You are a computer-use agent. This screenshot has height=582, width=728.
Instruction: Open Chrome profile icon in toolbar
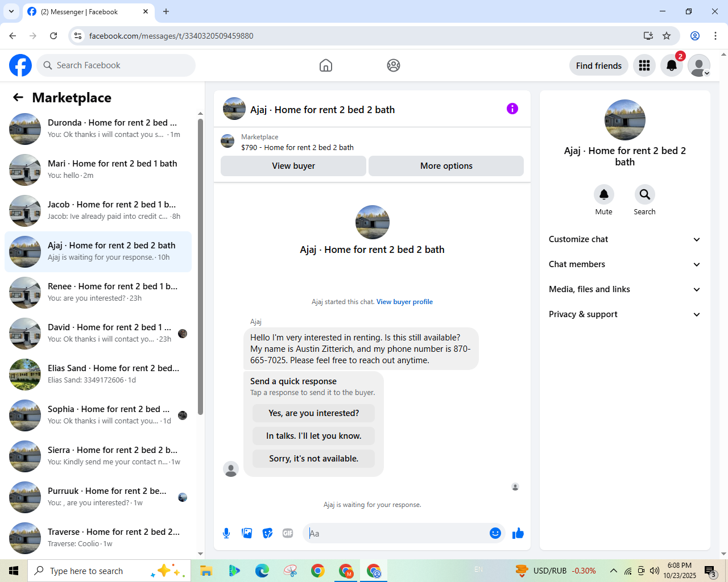coord(695,36)
